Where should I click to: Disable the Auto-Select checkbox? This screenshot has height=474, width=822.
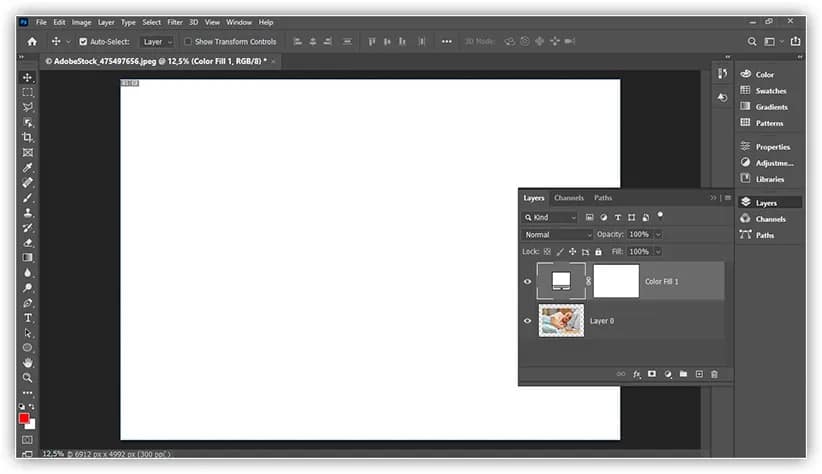click(83, 42)
